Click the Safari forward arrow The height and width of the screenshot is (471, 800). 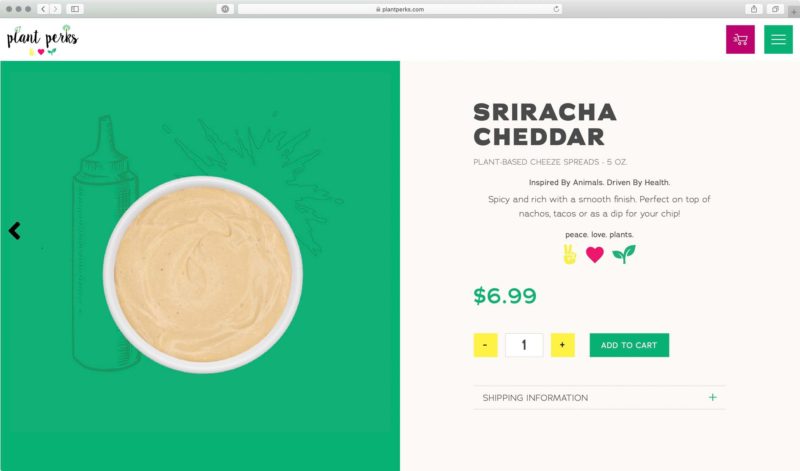coord(55,9)
